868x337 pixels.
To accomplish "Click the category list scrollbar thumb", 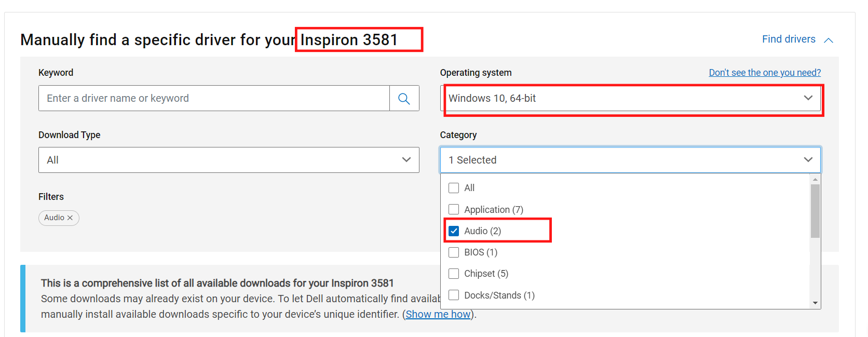I will [815, 211].
